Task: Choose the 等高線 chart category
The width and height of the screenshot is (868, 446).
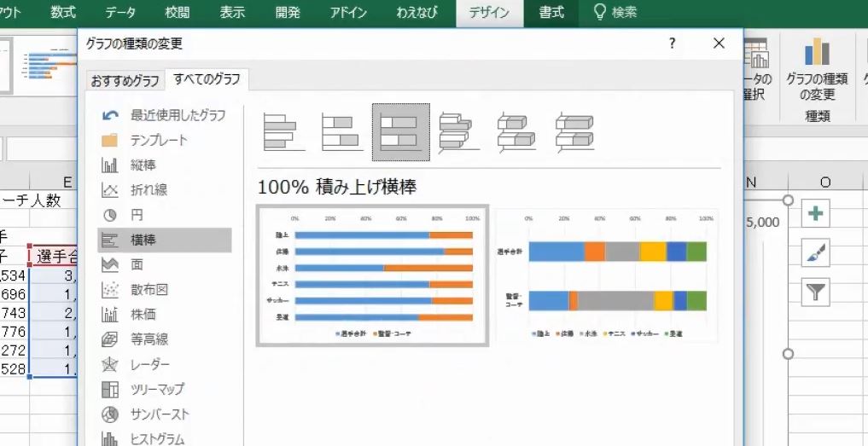Action: (x=165, y=339)
